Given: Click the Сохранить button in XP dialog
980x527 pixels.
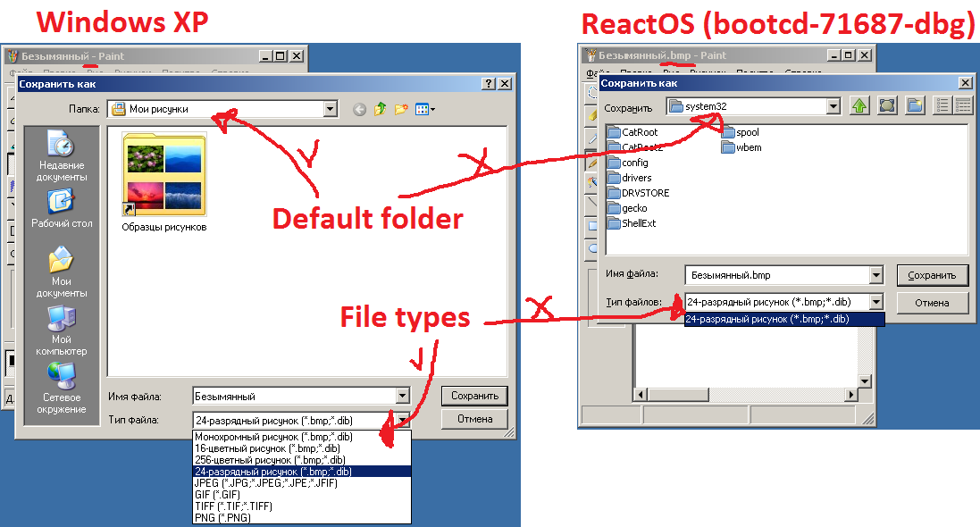Looking at the screenshot, I should click(x=473, y=396).
